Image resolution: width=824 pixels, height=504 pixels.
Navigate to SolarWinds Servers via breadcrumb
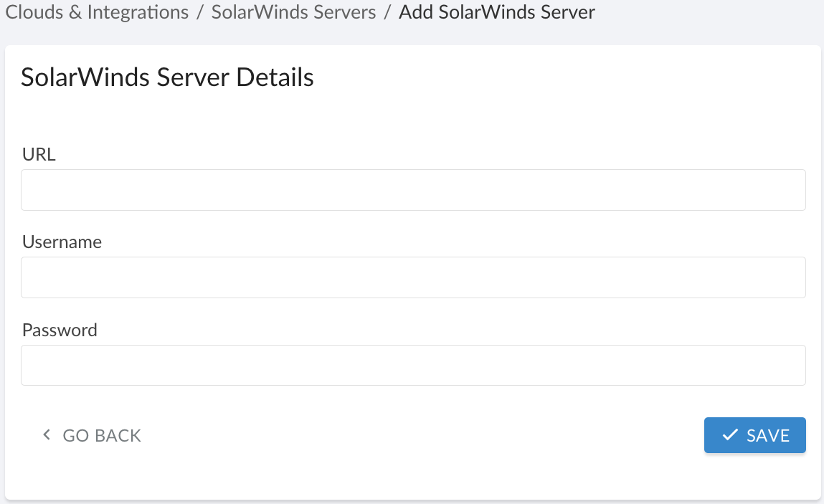point(293,12)
